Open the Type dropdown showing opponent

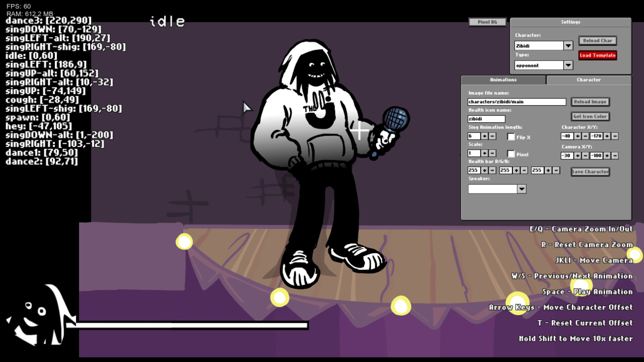568,65
